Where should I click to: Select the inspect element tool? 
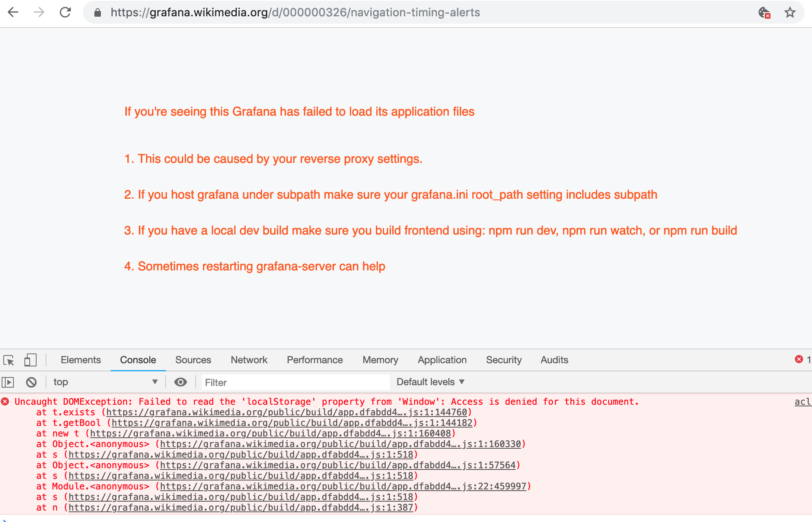(x=9, y=360)
